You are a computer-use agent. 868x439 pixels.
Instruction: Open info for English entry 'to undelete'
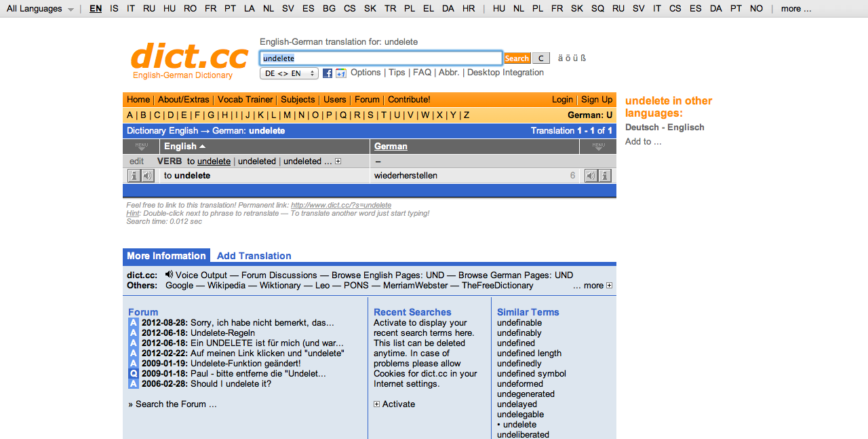point(134,176)
